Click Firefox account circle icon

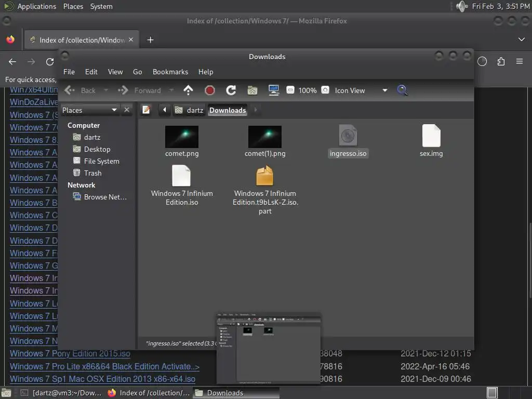(482, 61)
